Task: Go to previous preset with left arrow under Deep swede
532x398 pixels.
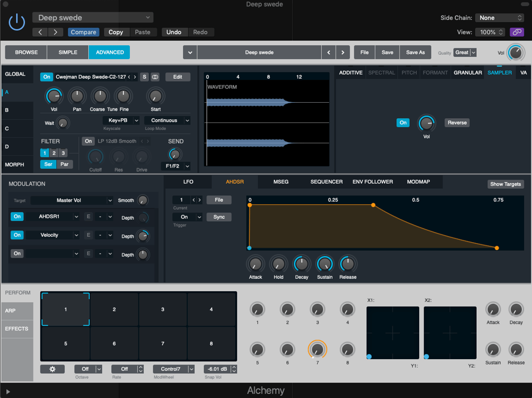Action: 40,32
